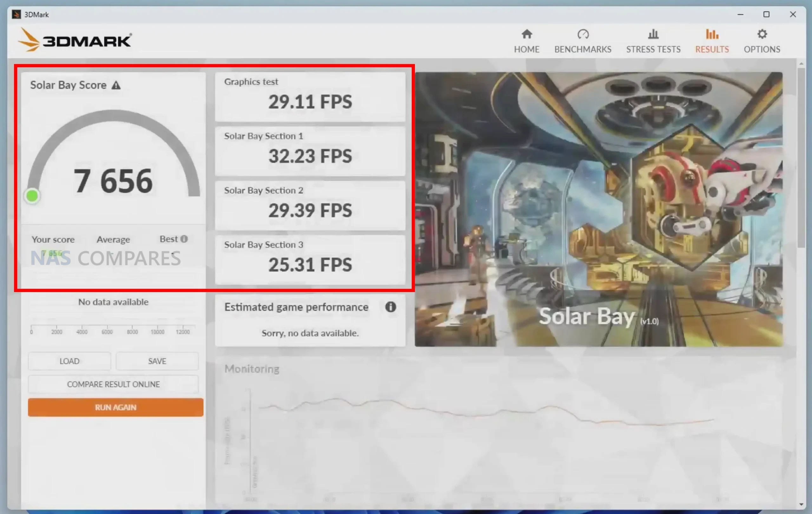Click COMPARE RESULT ONLINE button
812x514 pixels.
point(113,384)
